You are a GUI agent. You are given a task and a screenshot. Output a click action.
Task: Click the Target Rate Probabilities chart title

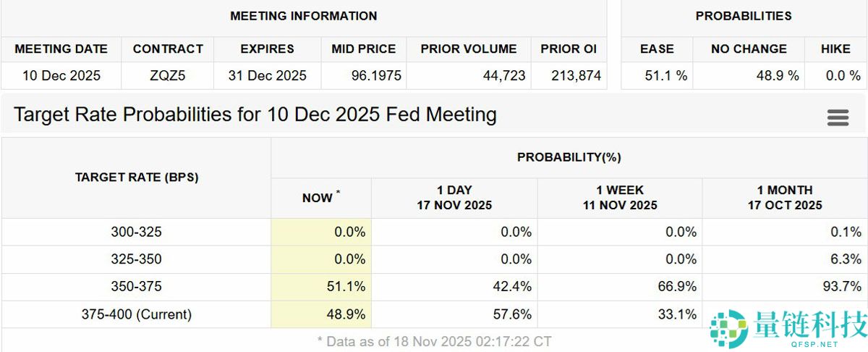tap(255, 114)
